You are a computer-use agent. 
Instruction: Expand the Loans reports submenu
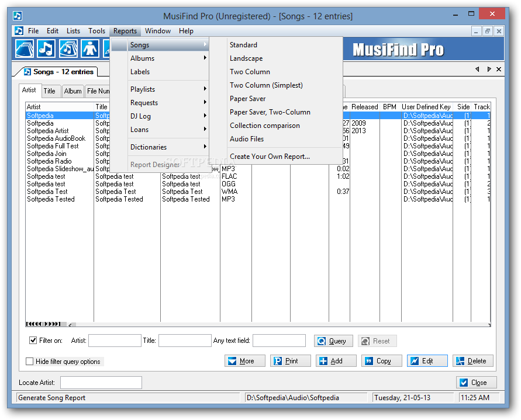(160, 130)
